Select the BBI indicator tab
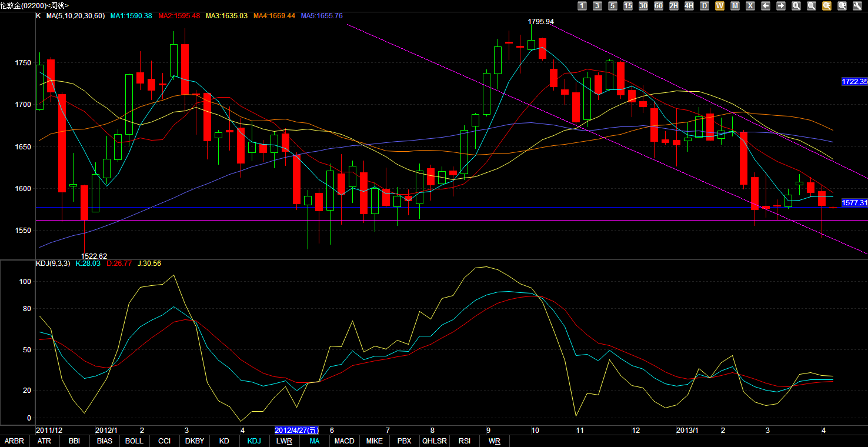The width and height of the screenshot is (868, 447). tap(74, 441)
